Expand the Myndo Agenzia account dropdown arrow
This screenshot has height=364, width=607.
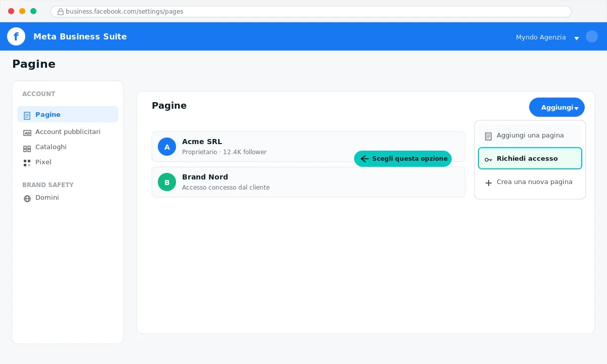point(576,38)
